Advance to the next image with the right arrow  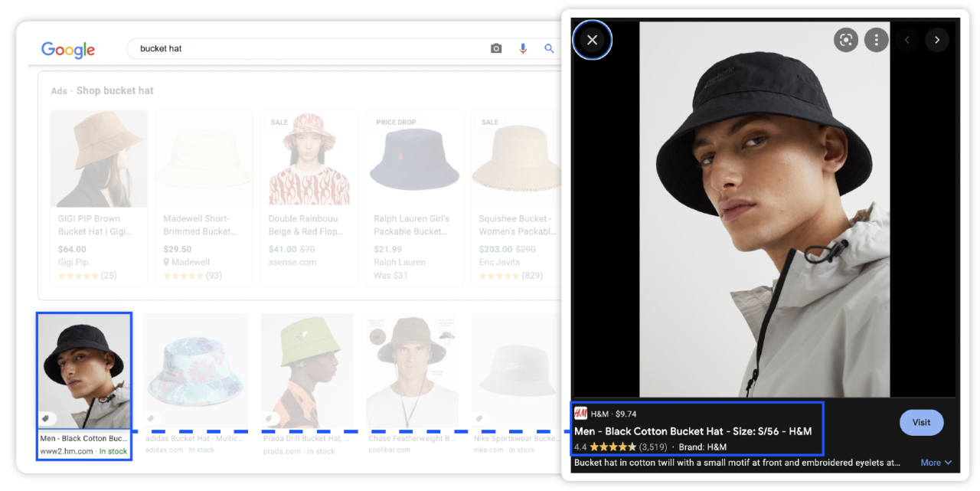click(937, 40)
